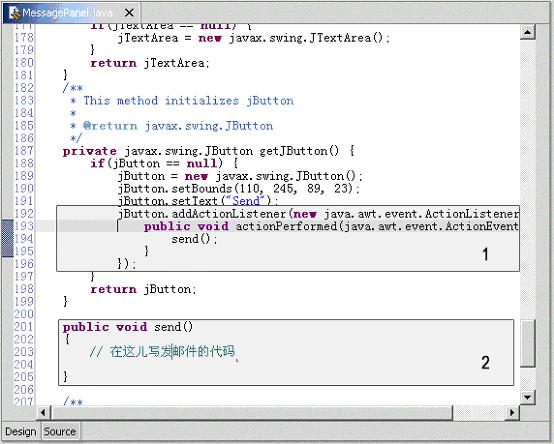Click the horizontal scrollbar left arrow
554x444 pixels.
(43, 413)
